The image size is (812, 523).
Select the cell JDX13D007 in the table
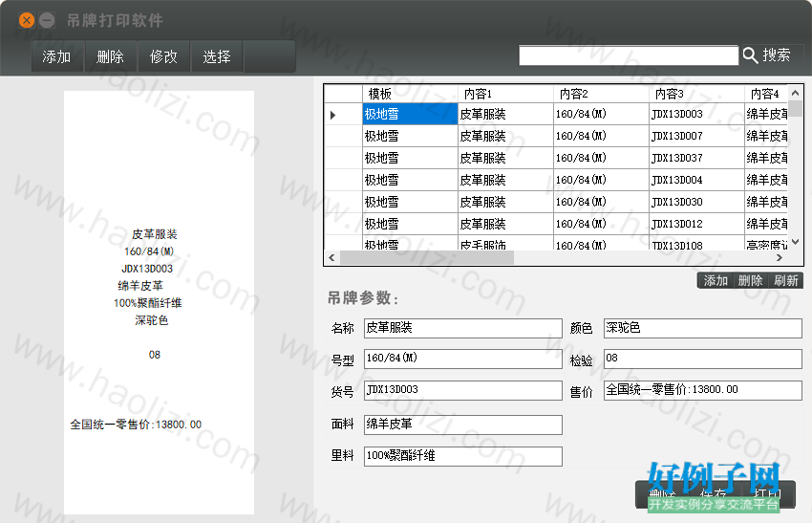[x=696, y=136]
